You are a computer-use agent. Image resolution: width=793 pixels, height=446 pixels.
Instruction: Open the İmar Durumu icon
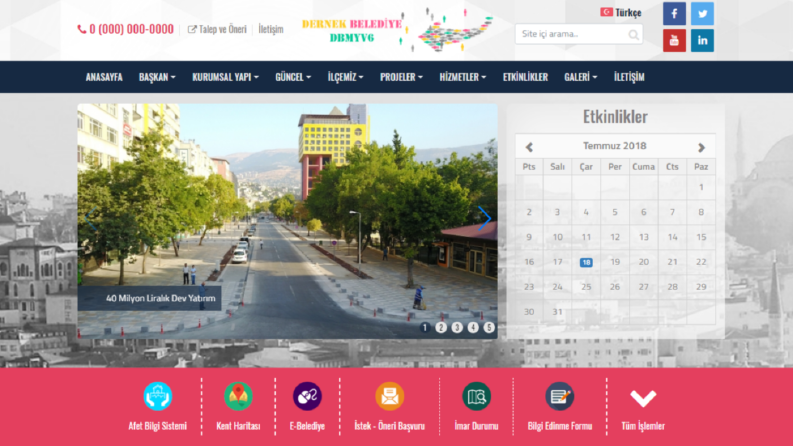(476, 396)
